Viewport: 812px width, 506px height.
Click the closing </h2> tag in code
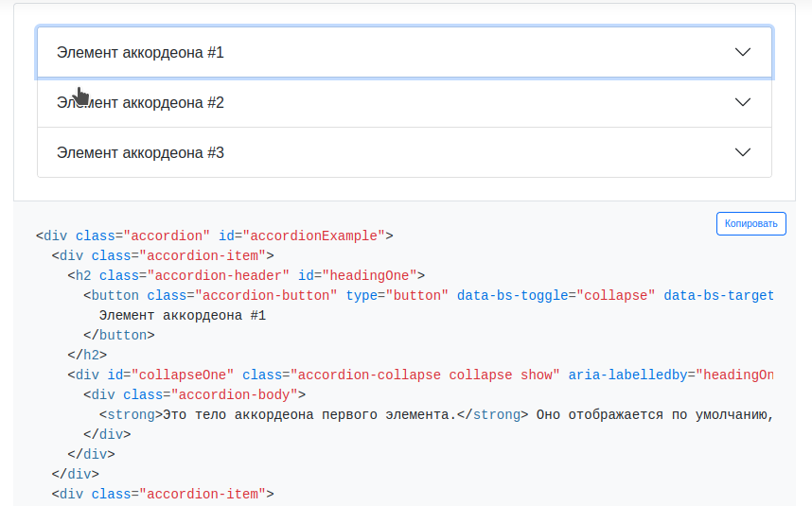(87, 355)
